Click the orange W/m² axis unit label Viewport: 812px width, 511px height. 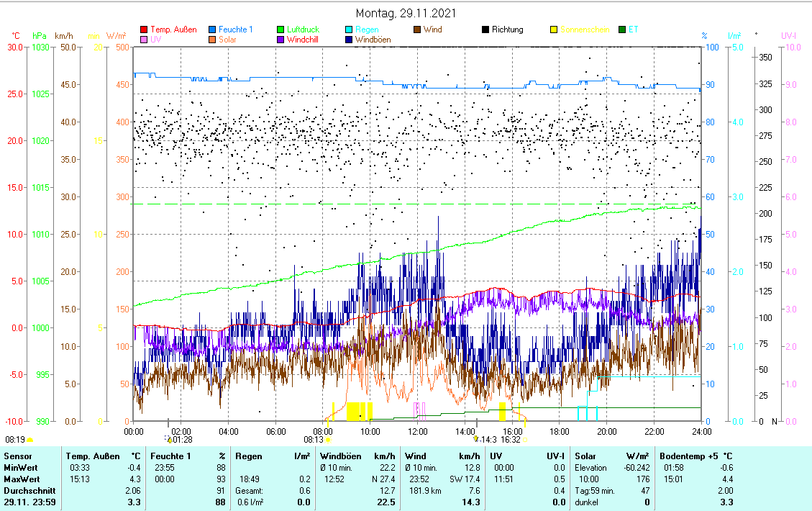pyautogui.click(x=116, y=36)
